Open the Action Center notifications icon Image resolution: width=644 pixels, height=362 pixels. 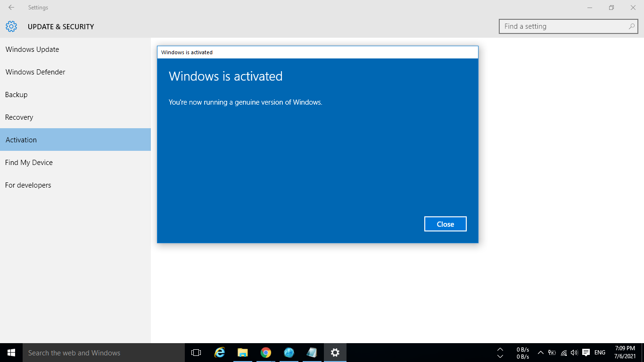click(586, 353)
